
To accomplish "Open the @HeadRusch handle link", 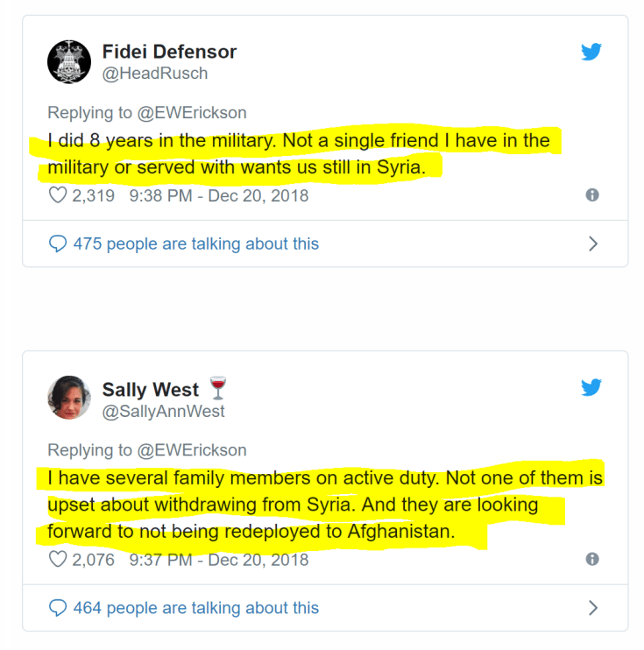I will point(155,74).
